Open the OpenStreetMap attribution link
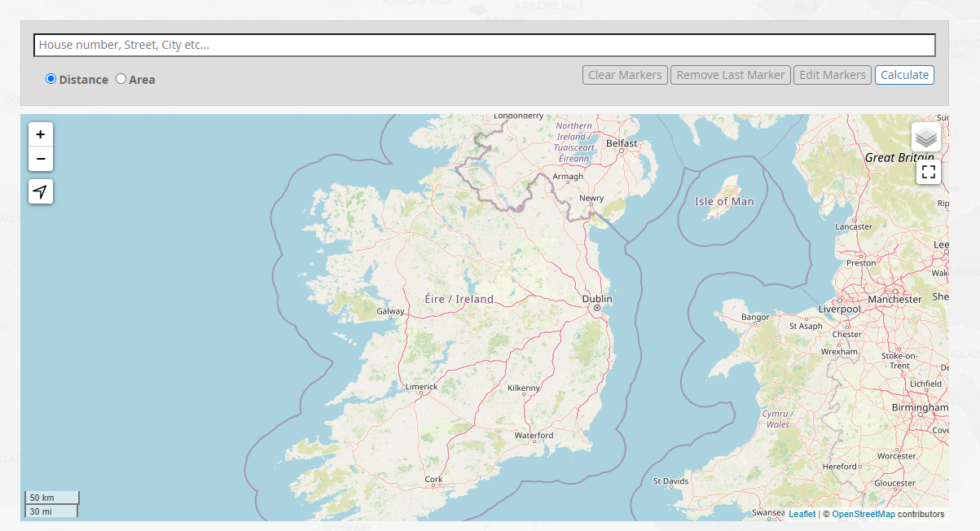 click(x=863, y=514)
